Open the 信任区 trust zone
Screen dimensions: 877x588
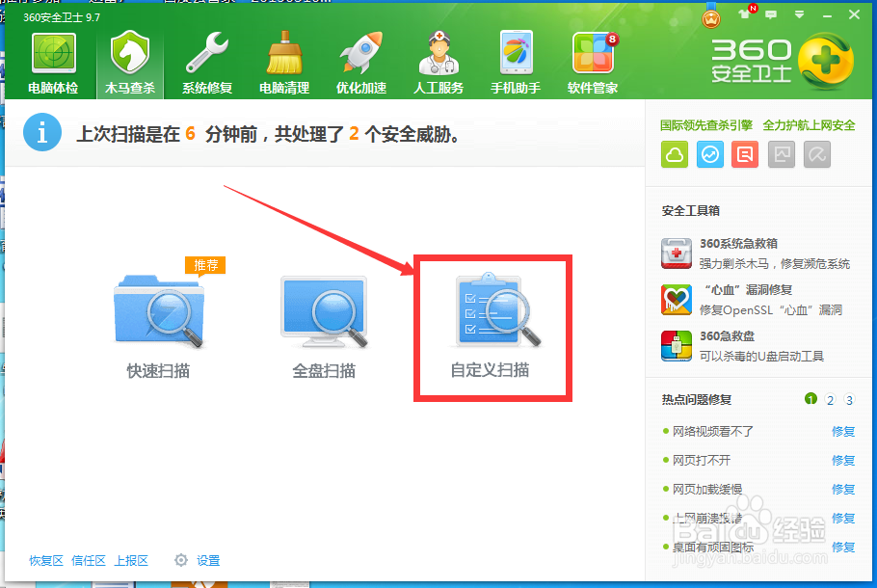89,560
